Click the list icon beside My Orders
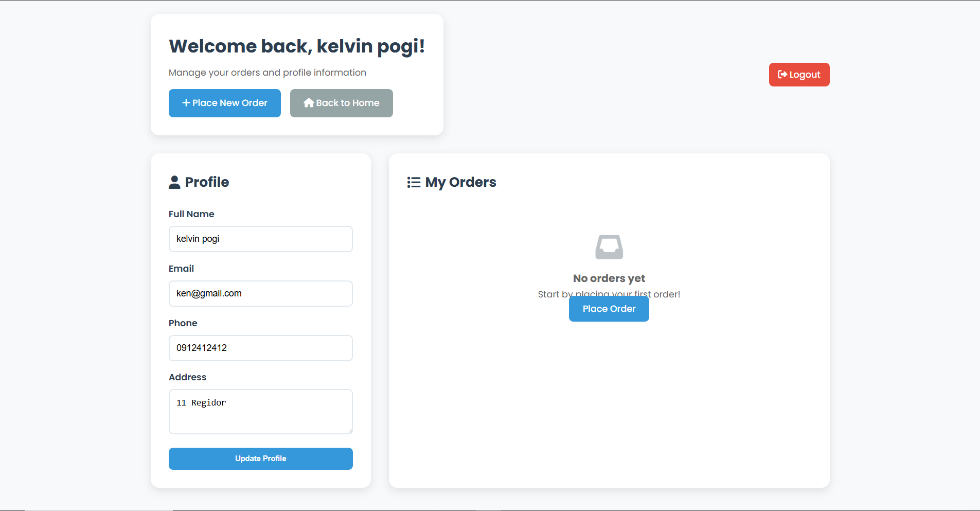Viewport: 980px width, 511px height. pyautogui.click(x=414, y=182)
